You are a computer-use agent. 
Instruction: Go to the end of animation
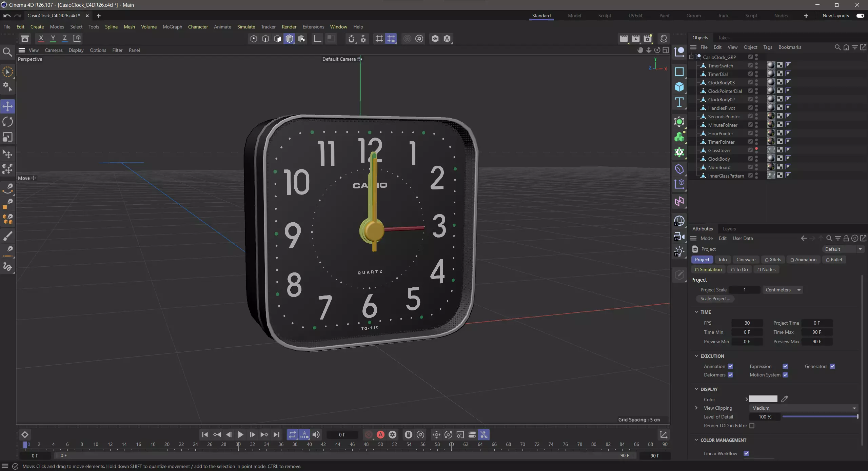pyautogui.click(x=276, y=435)
